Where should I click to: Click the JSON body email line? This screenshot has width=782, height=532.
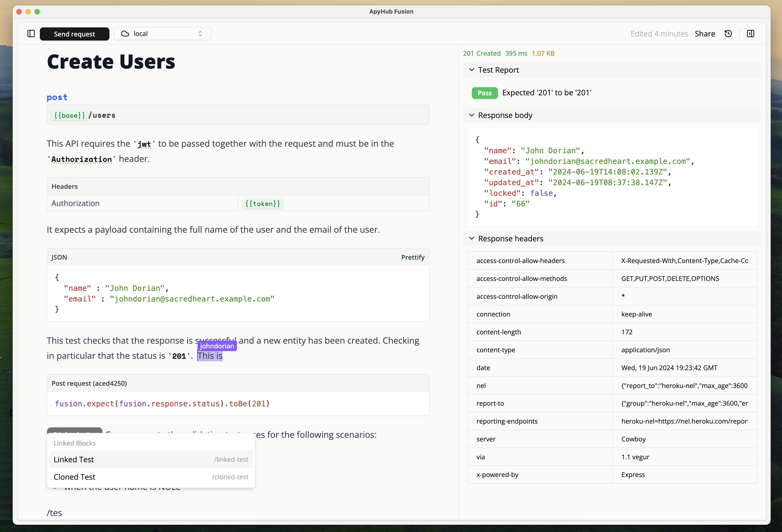[x=169, y=299]
